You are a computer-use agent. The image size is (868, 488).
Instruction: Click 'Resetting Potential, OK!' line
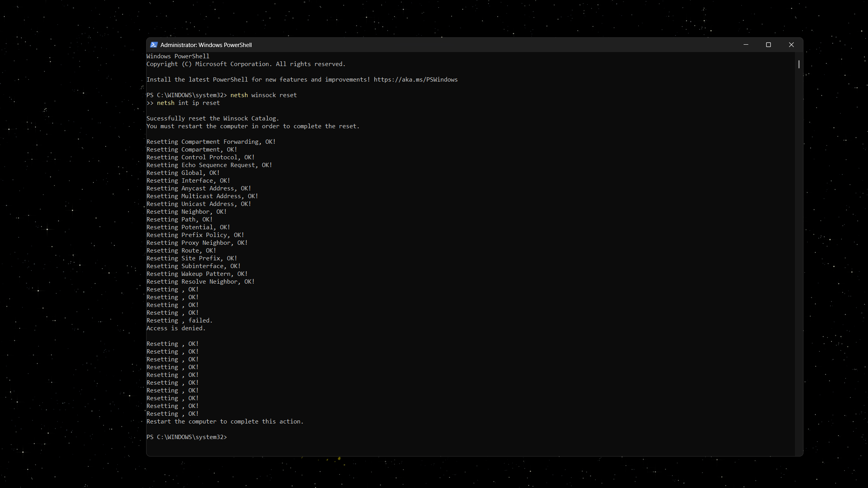188,227
